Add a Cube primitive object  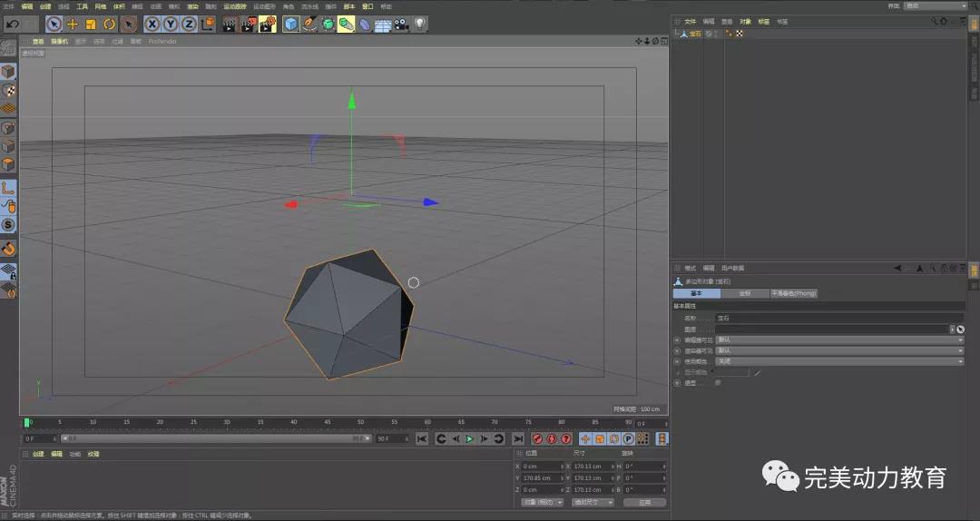click(290, 25)
